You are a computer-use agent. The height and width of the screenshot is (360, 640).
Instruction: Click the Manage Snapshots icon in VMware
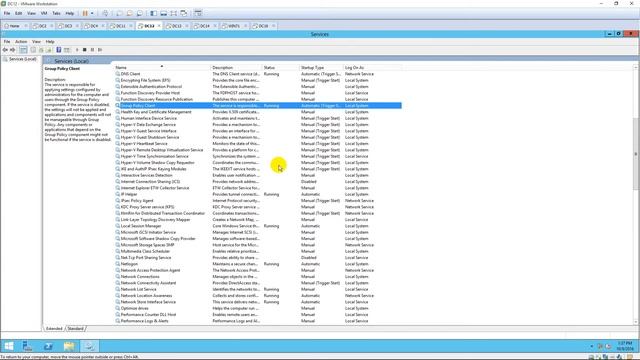[140, 13]
